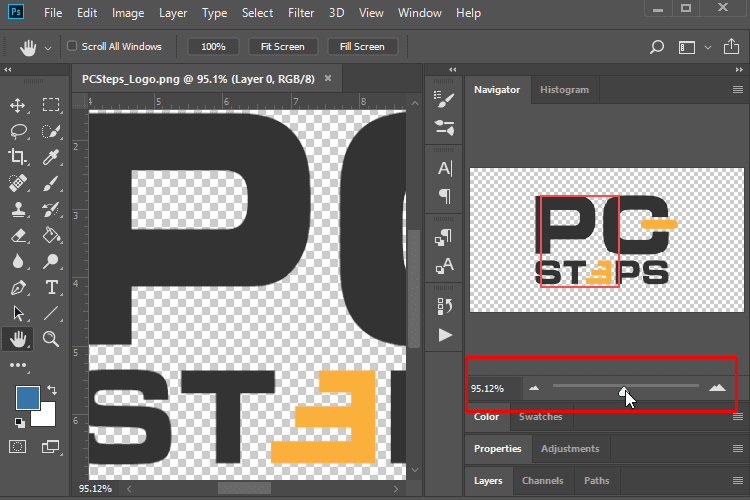Screen dimensions: 750x500
Task: Collapse the left toolbox with double arrows
Action: (8, 69)
